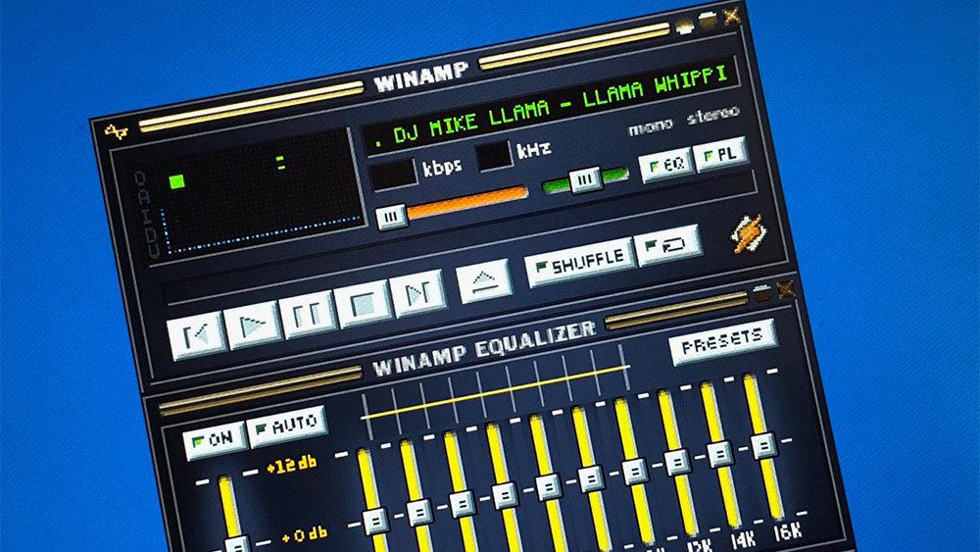Enable the equalizer AUTO button
Screen dimensions: 980x552
[287, 427]
